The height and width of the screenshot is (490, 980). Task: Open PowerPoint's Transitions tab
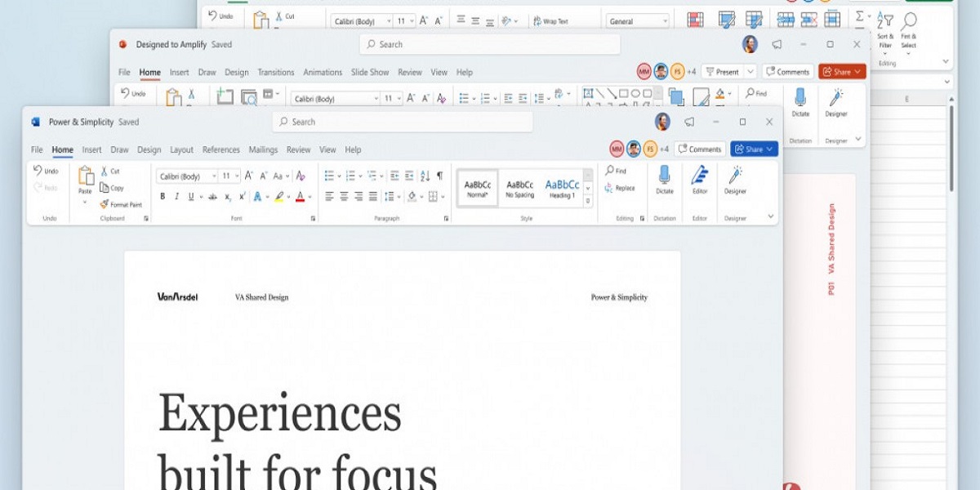(x=276, y=72)
